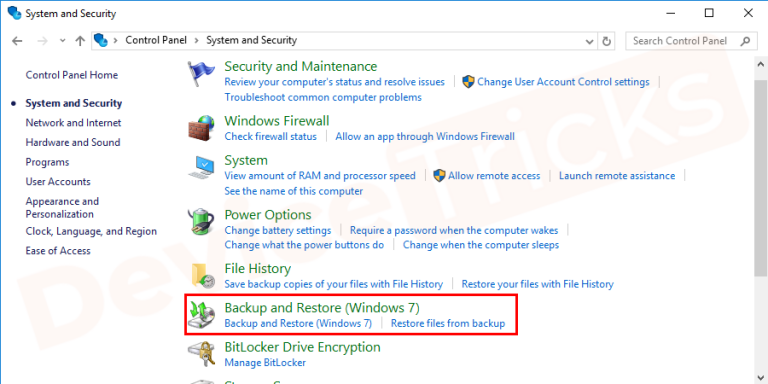The height and width of the screenshot is (384, 768).
Task: Click the vertical scrollbar up arrow
Action: tap(760, 64)
